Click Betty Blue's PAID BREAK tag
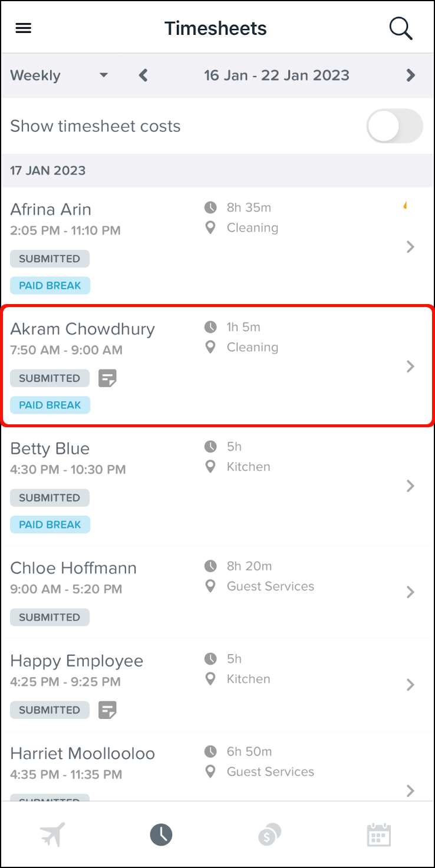Viewport: 435px width, 868px height. coord(50,524)
